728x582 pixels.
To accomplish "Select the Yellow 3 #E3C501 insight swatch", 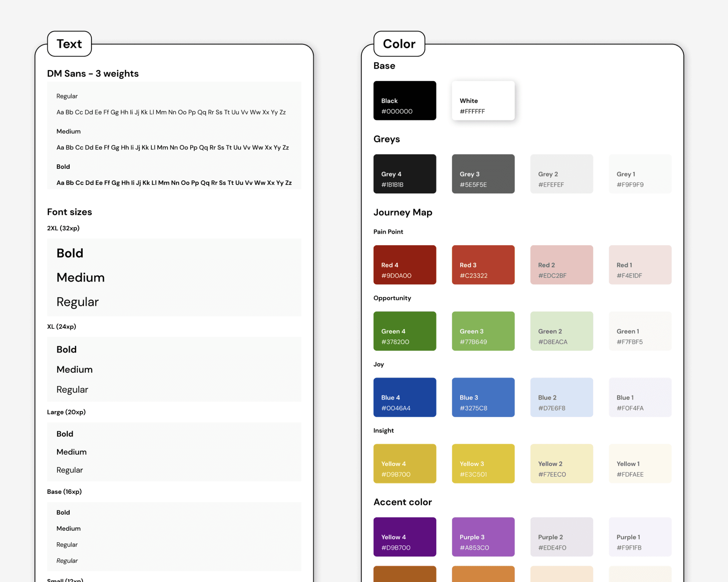I will point(483,463).
